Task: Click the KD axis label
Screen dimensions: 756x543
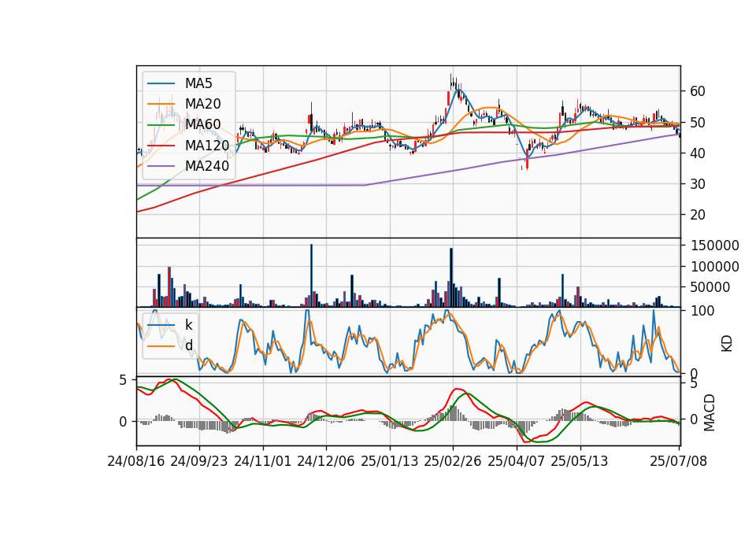Action: 727,344
